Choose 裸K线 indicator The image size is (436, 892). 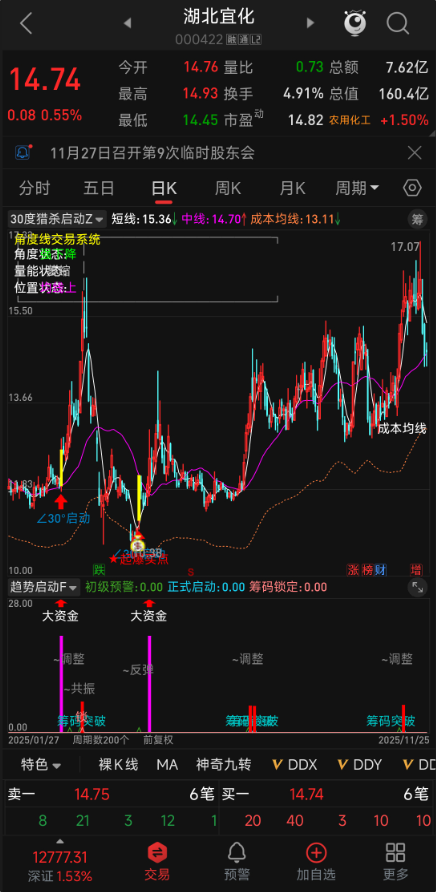[x=118, y=765]
